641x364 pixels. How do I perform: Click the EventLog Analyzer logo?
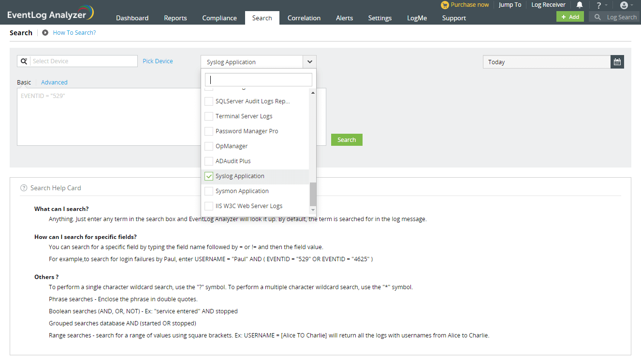point(48,12)
